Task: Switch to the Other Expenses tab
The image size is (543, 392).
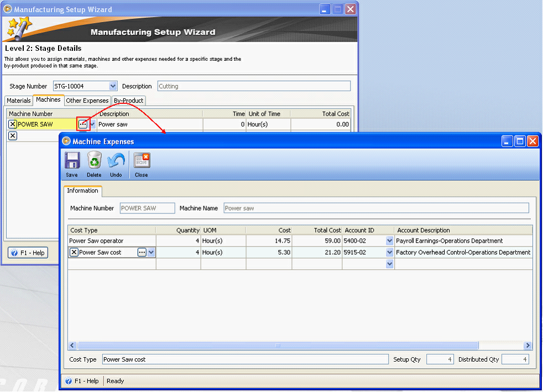Action: coord(87,101)
